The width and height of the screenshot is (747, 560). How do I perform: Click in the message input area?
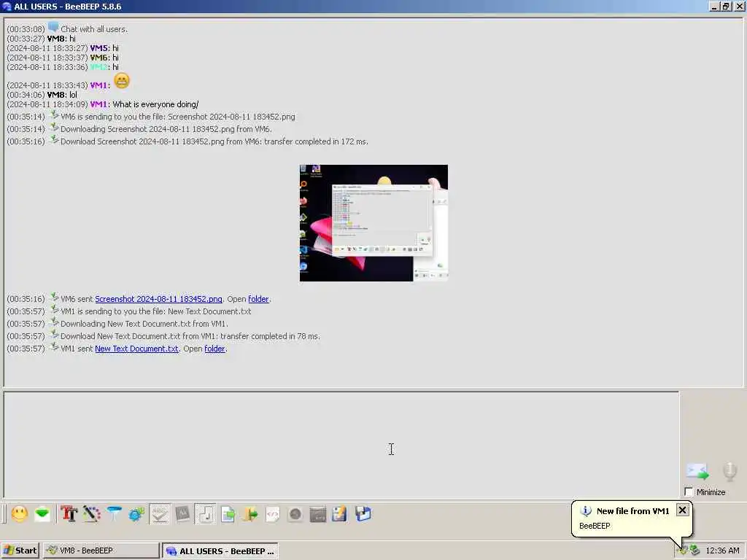pos(341,445)
